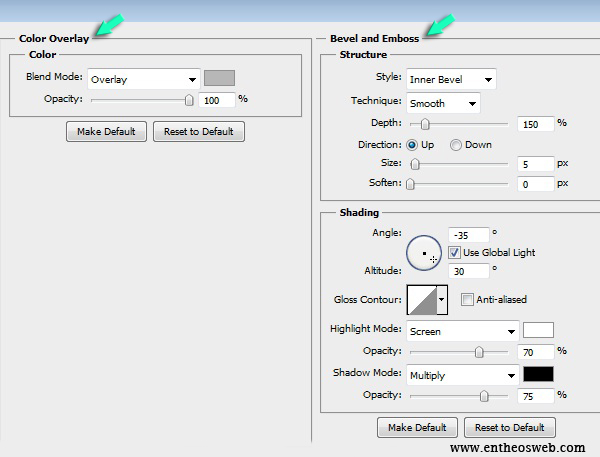Expand the bevel Style dropdown

coord(451,79)
